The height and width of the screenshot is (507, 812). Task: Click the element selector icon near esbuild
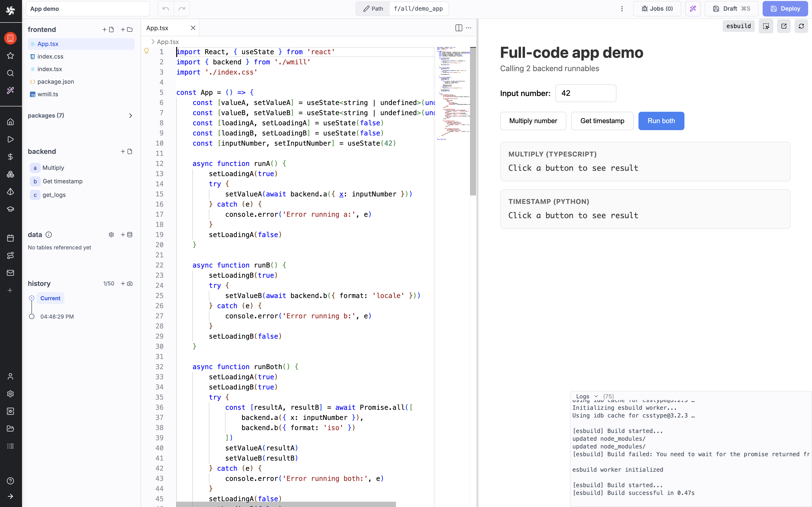coord(766,26)
